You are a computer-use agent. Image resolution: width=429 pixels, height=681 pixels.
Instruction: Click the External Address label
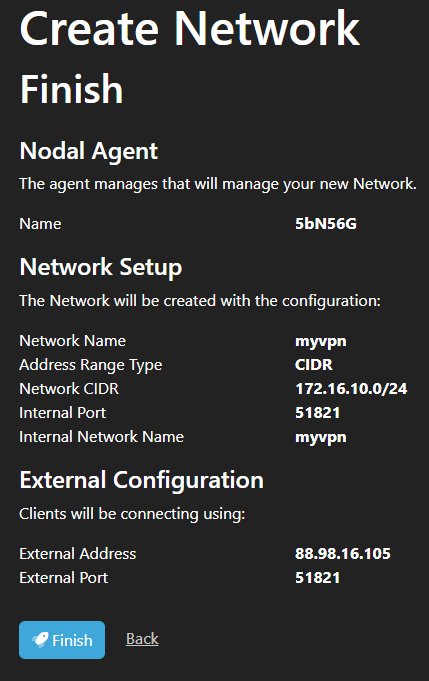[x=78, y=553]
